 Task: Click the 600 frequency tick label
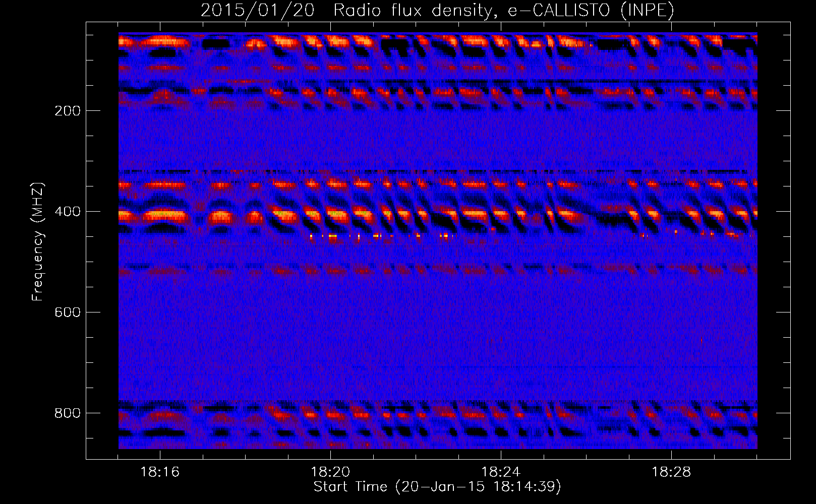click(67, 312)
